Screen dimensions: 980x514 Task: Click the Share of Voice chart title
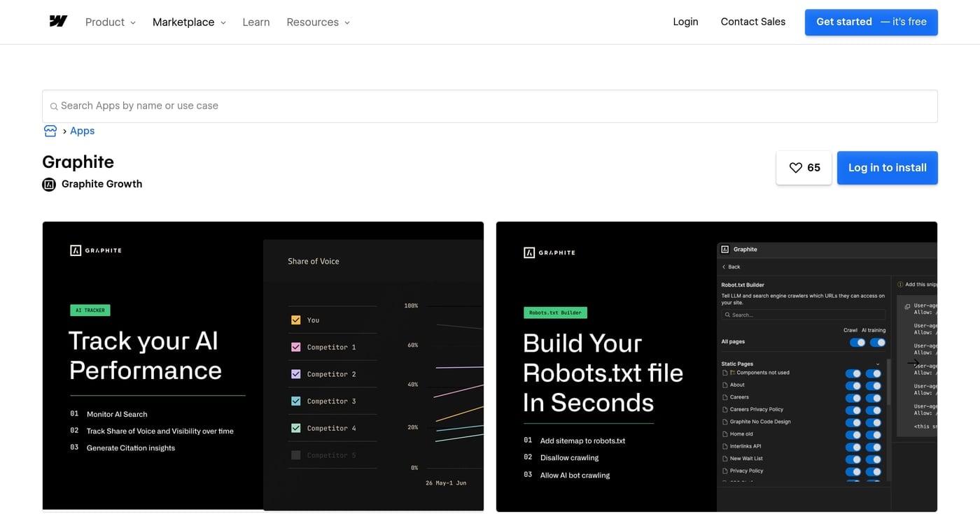coord(314,262)
